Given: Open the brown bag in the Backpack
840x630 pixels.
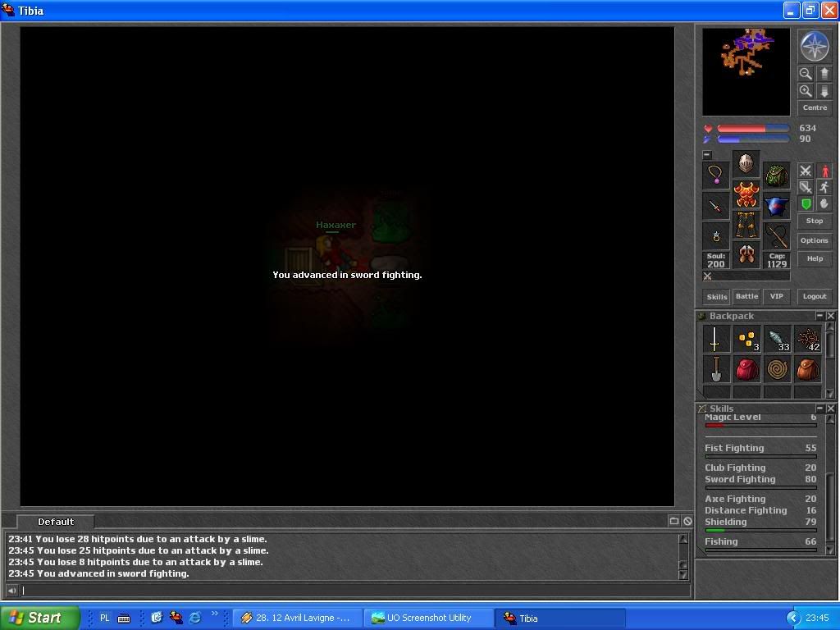Looking at the screenshot, I should point(807,370).
